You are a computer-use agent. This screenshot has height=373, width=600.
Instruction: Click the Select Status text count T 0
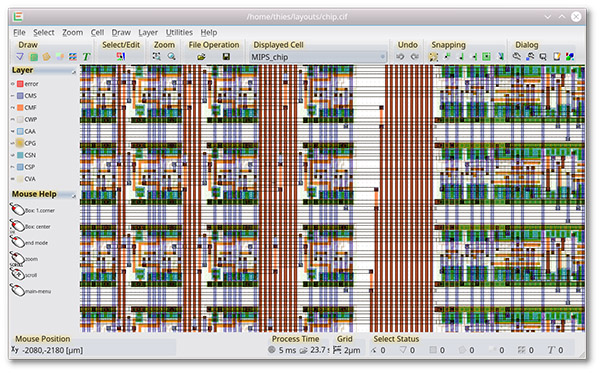pos(556,350)
